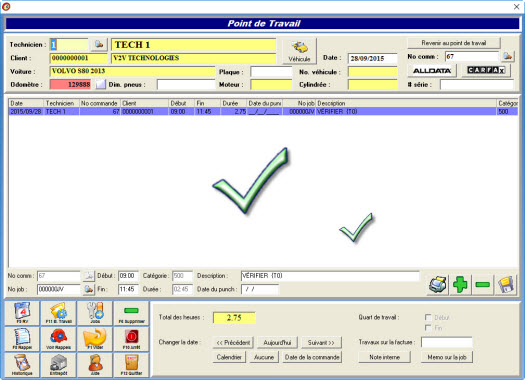Screen dimensions: 525x380
Task: Open Voir Rappels red phone icon
Action: [59, 339]
